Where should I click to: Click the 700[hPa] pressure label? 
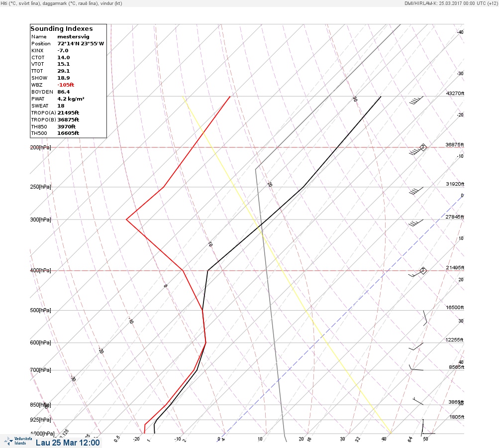[40, 370]
